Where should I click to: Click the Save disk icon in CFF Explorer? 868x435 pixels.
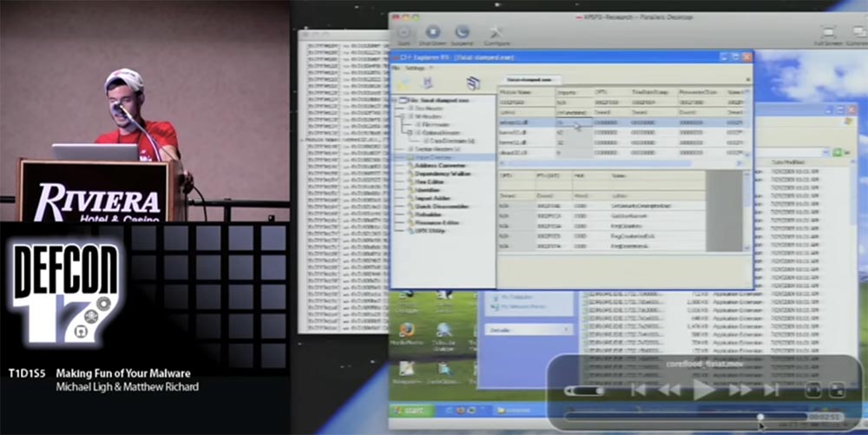428,82
